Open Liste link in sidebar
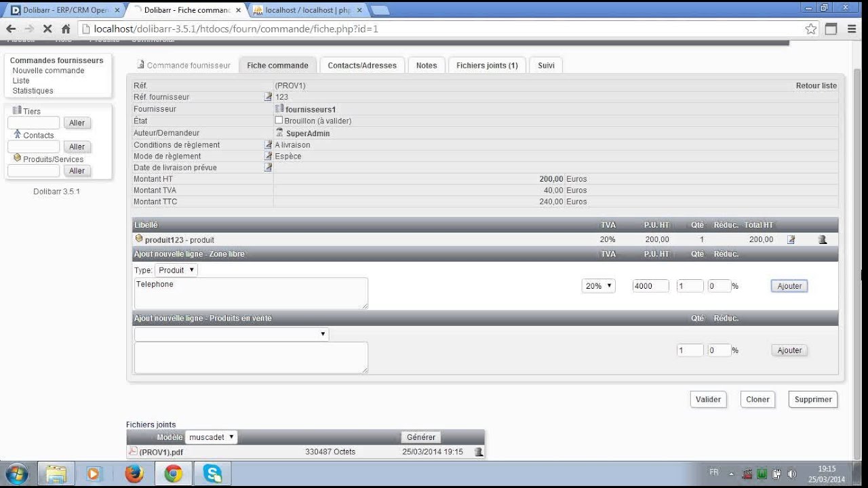868x488 pixels. (21, 81)
